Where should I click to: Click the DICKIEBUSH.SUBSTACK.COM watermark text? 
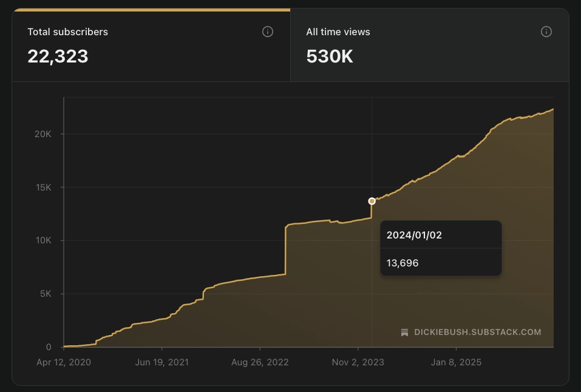pos(478,332)
